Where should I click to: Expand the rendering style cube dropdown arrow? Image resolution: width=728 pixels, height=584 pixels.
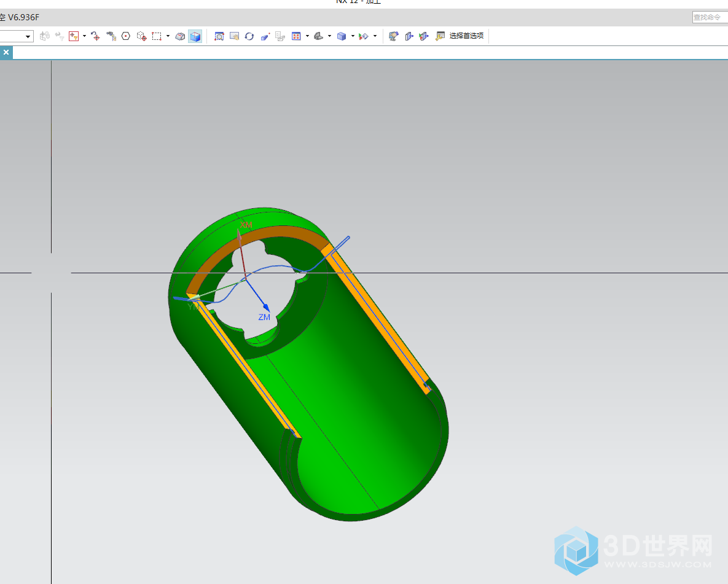[353, 36]
